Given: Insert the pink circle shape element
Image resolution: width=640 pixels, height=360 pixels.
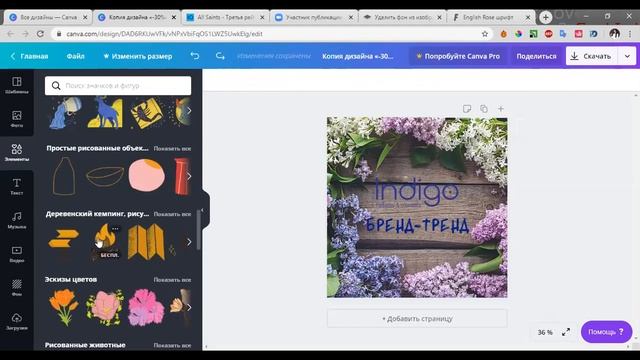Looking at the screenshot, I should 147,176.
